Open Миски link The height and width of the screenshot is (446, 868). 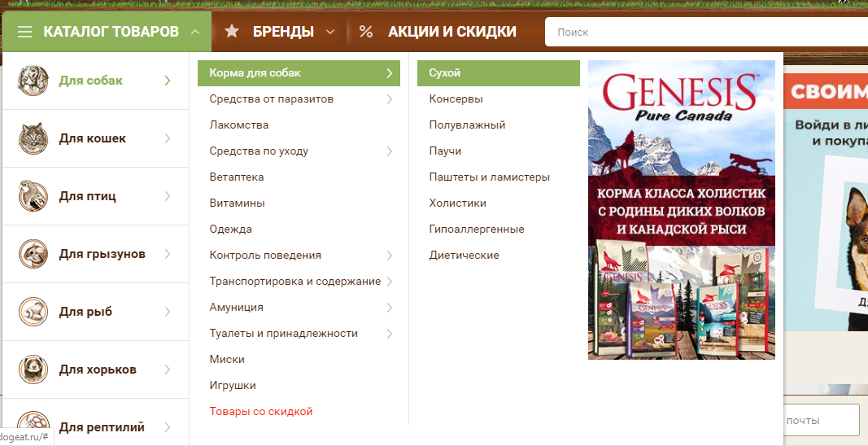[227, 360]
